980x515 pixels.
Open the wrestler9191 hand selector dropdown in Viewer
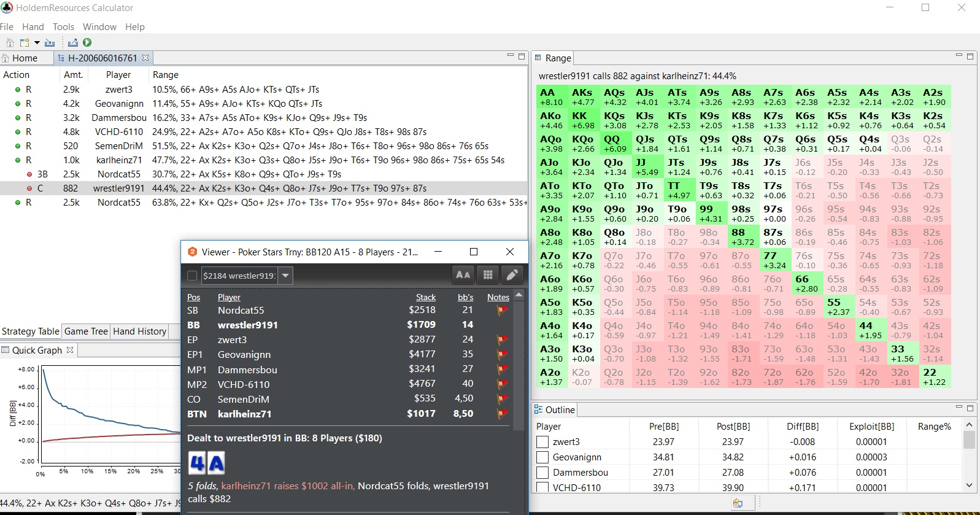(x=285, y=276)
